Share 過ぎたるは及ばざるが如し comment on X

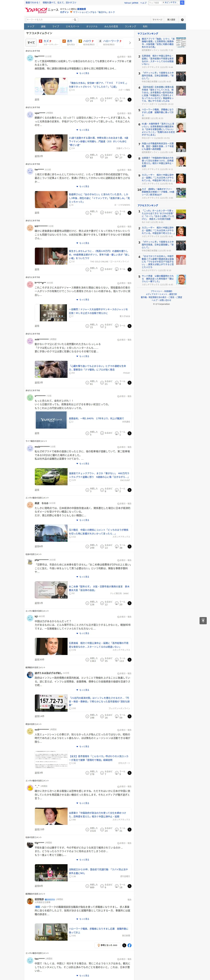130,716
